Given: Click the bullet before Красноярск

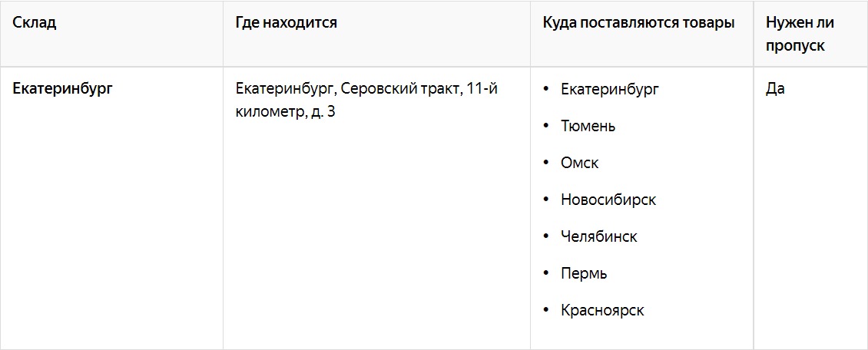Looking at the screenshot, I should [x=547, y=310].
